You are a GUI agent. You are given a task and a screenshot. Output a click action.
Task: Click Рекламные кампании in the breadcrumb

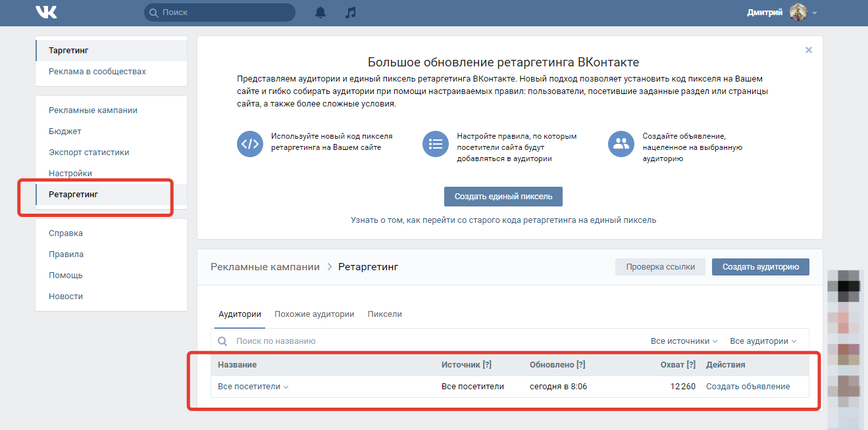point(265,267)
